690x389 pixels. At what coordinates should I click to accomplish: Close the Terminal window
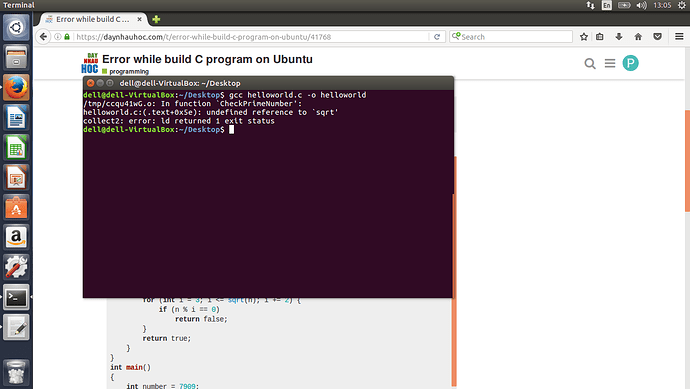pyautogui.click(x=90, y=83)
